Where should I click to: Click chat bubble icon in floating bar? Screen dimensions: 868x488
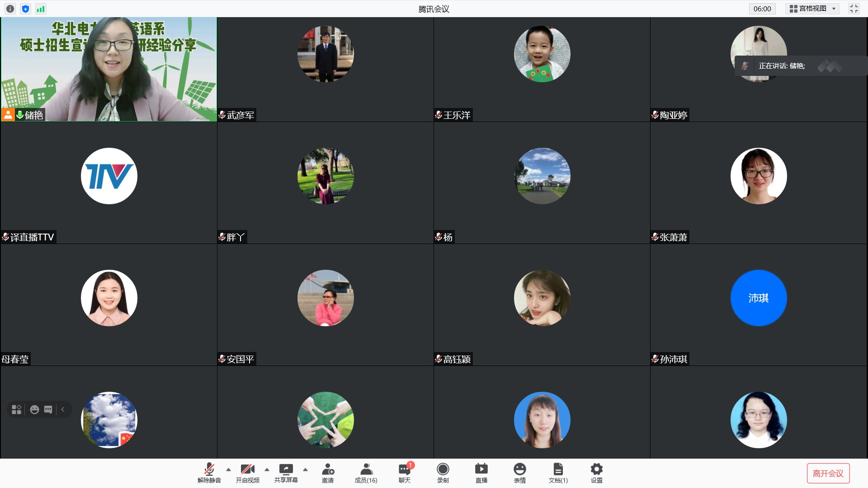pos(48,409)
